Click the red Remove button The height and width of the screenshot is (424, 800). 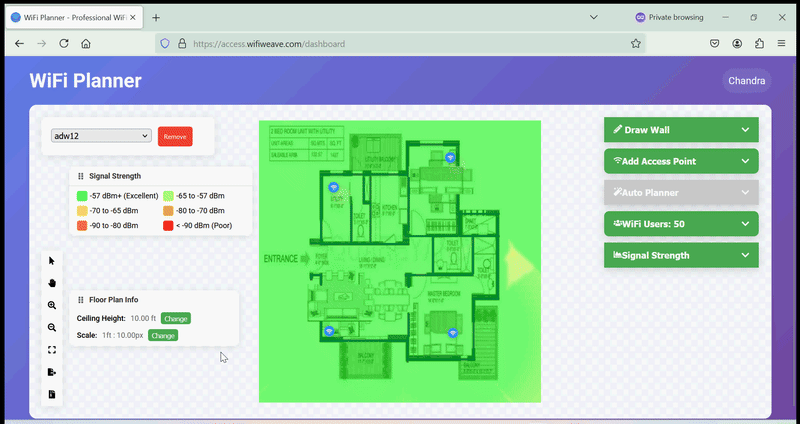tap(175, 136)
